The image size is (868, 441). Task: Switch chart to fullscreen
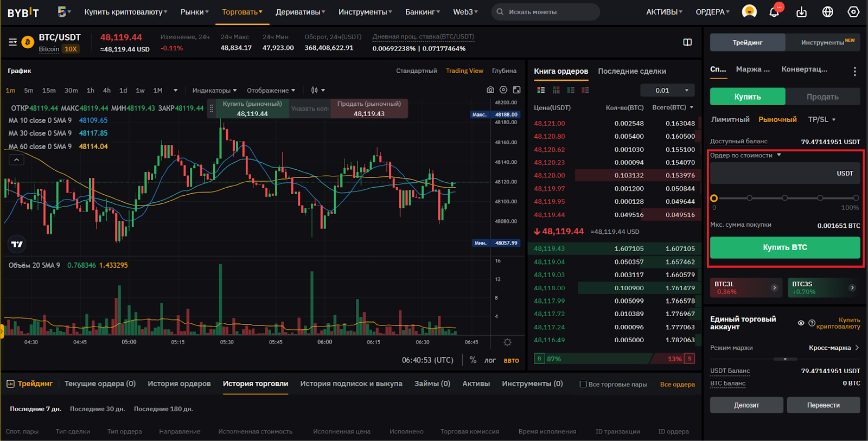click(x=517, y=90)
